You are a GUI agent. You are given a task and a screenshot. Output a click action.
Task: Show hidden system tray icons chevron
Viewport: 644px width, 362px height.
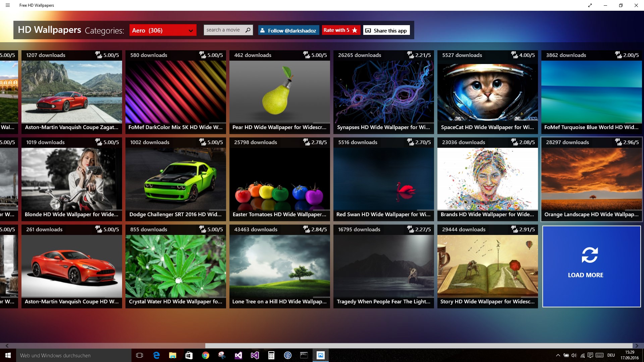tap(558, 355)
